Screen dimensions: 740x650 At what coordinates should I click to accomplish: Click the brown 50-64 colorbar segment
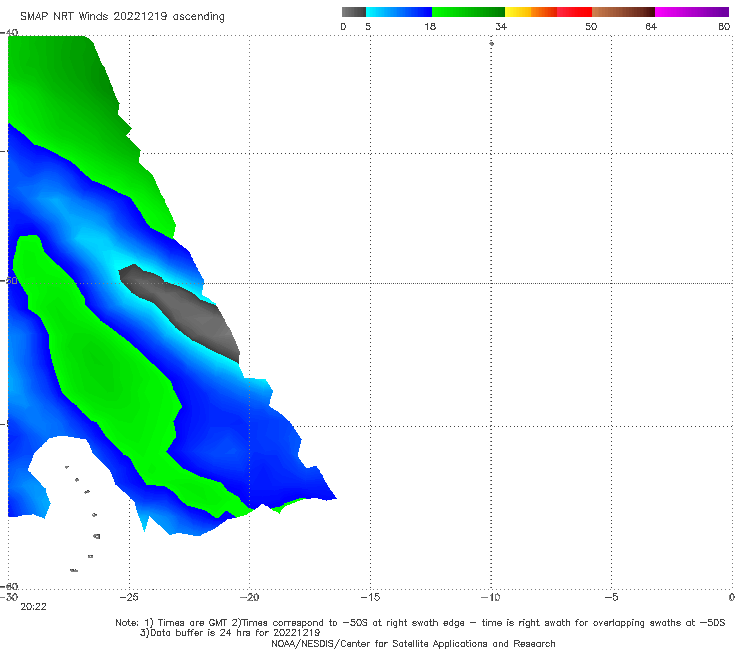623,12
